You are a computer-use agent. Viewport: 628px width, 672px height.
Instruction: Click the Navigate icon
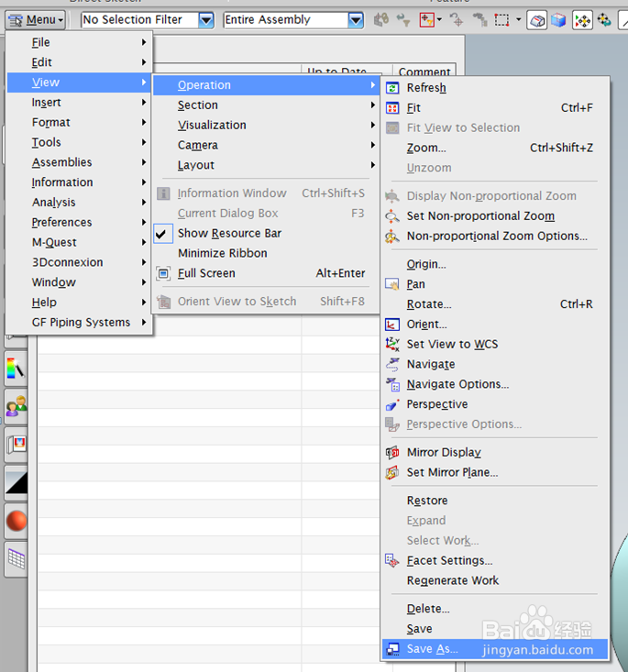point(392,364)
